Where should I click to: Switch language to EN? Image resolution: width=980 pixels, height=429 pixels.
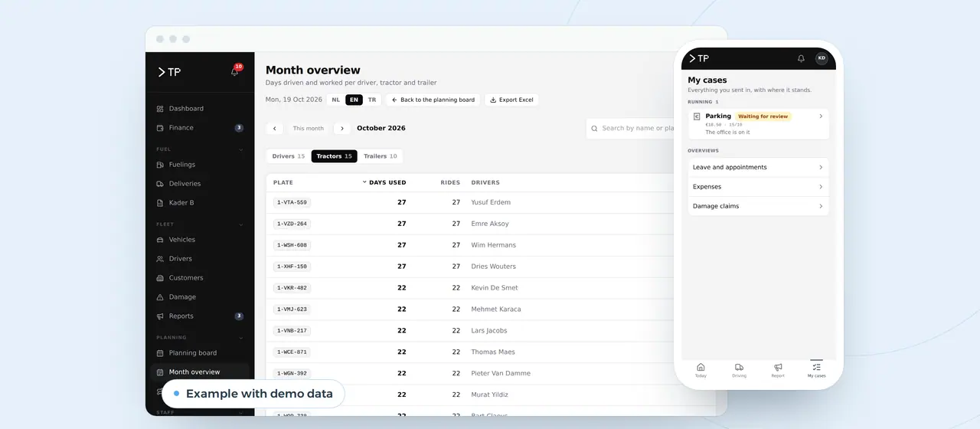[x=354, y=100]
